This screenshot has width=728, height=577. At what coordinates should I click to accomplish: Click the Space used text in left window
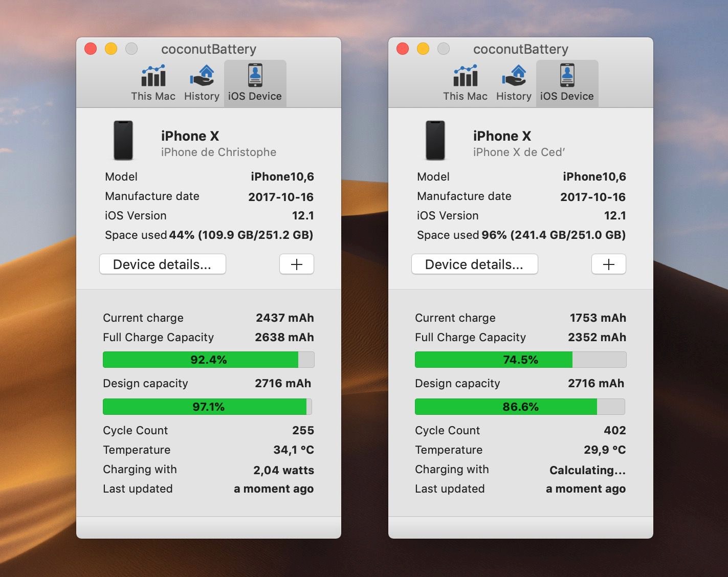tap(135, 235)
